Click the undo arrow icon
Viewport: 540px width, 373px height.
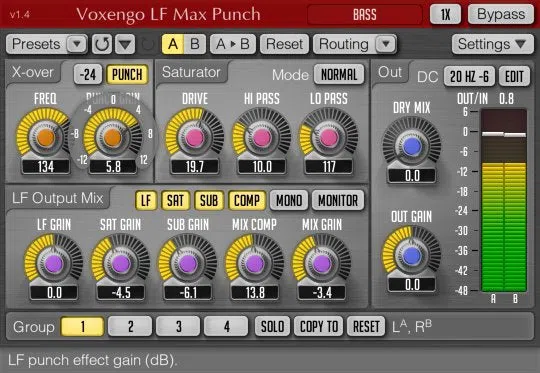click(102, 44)
